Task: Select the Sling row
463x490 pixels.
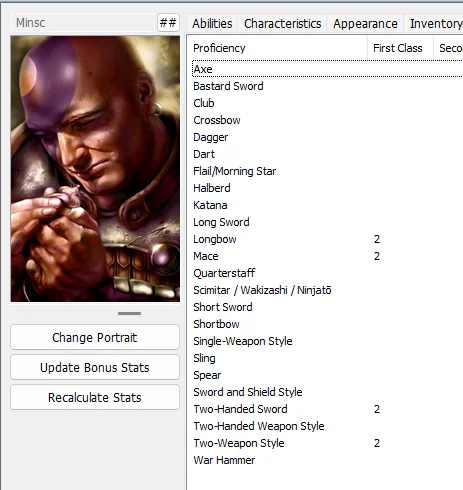Action: click(327, 358)
